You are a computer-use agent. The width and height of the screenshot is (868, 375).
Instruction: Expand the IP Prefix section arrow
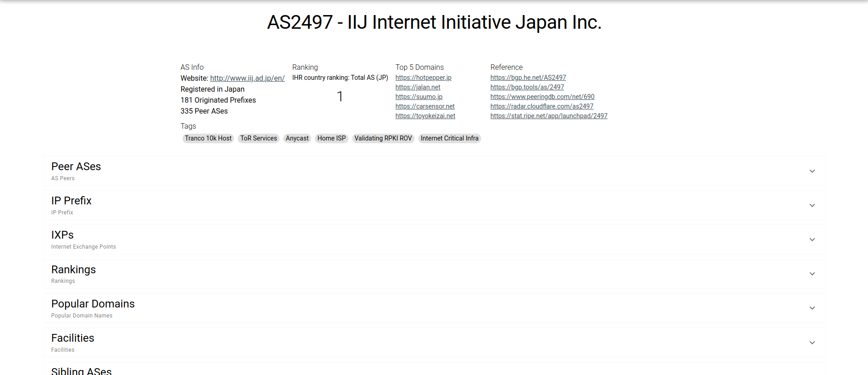812,205
